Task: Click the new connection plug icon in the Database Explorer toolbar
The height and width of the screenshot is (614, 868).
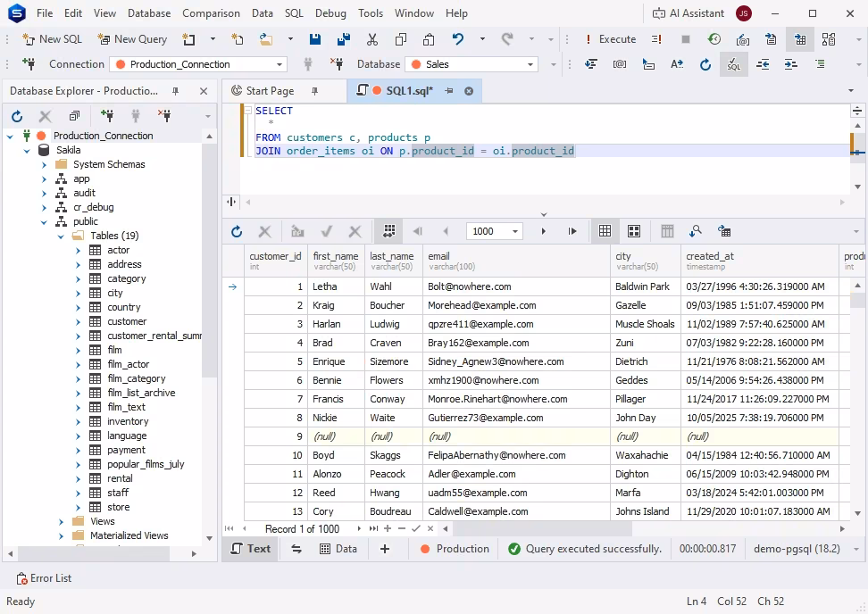Action: [x=107, y=116]
